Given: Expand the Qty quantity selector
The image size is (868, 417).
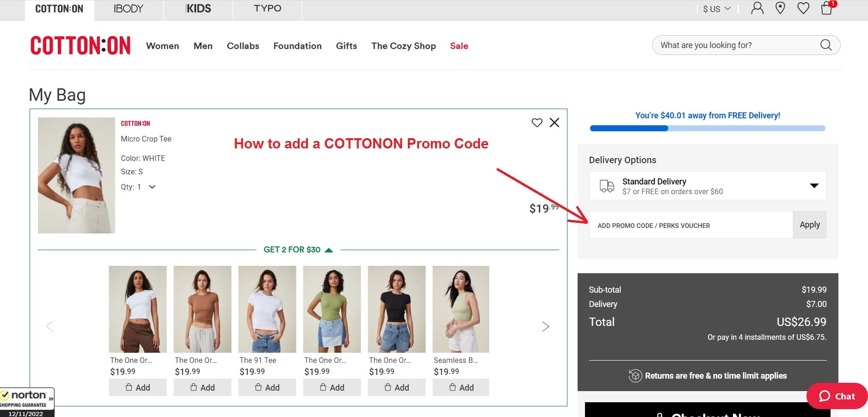Looking at the screenshot, I should [153, 187].
